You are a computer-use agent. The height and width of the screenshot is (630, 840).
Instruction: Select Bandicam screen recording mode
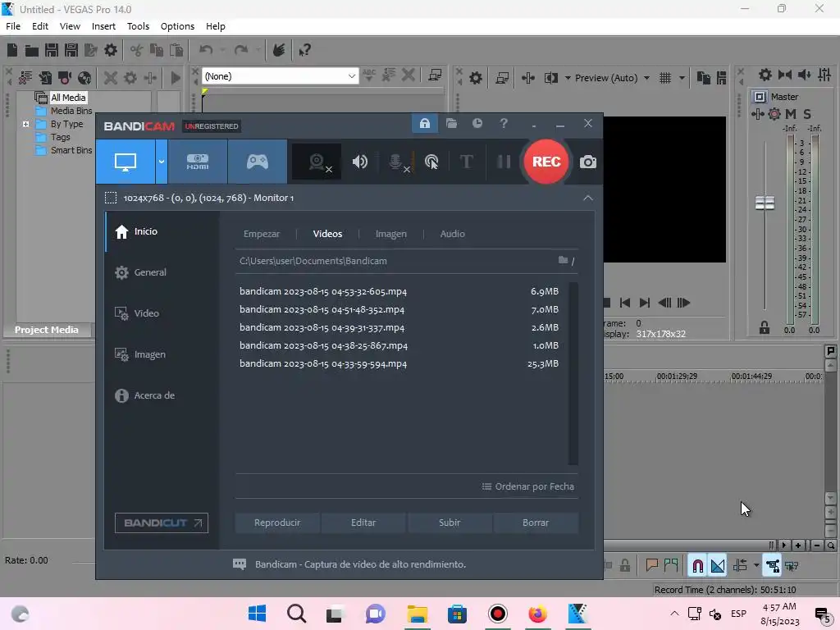(126, 162)
